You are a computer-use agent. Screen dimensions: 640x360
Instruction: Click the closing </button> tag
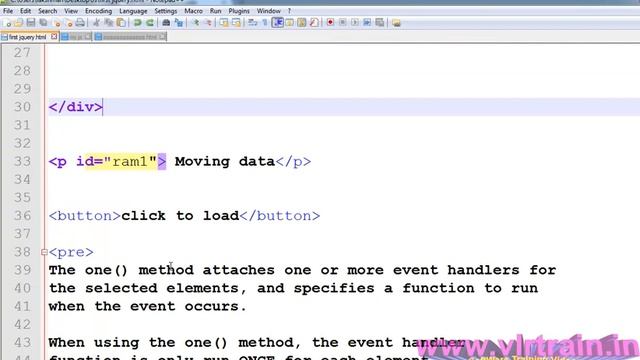(x=280, y=216)
